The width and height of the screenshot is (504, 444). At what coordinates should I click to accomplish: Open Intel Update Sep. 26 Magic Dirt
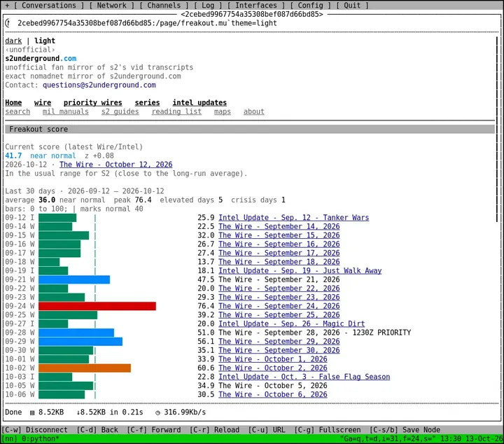(x=292, y=324)
